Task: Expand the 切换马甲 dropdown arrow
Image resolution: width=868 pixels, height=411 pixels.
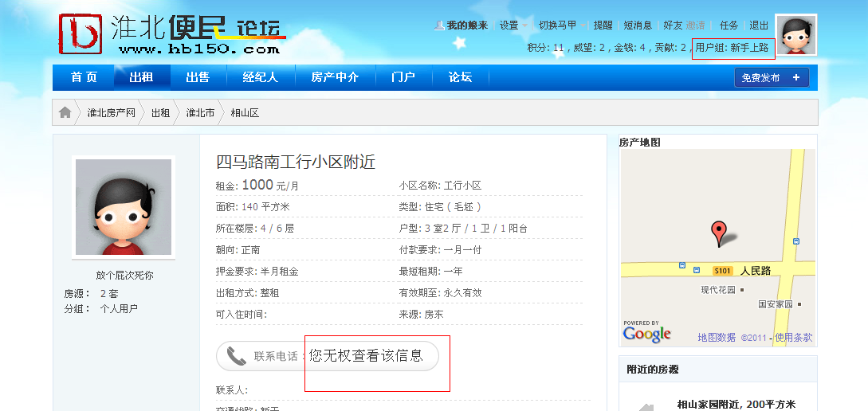Action: 583,25
